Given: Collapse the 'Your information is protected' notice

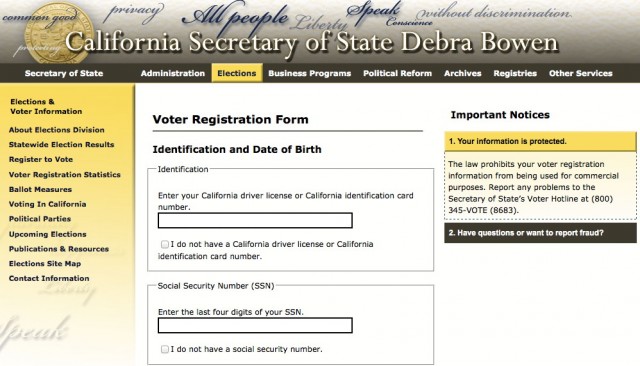Looking at the screenshot, I should click(540, 141).
